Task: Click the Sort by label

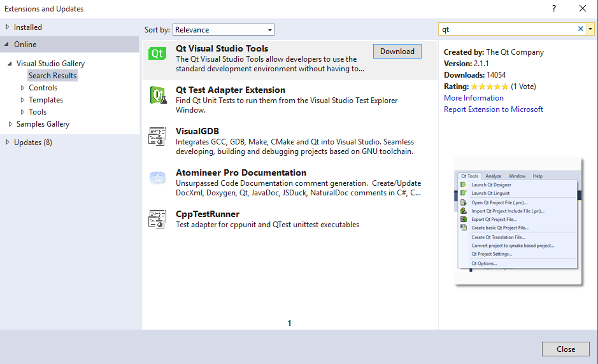Action: click(x=157, y=30)
